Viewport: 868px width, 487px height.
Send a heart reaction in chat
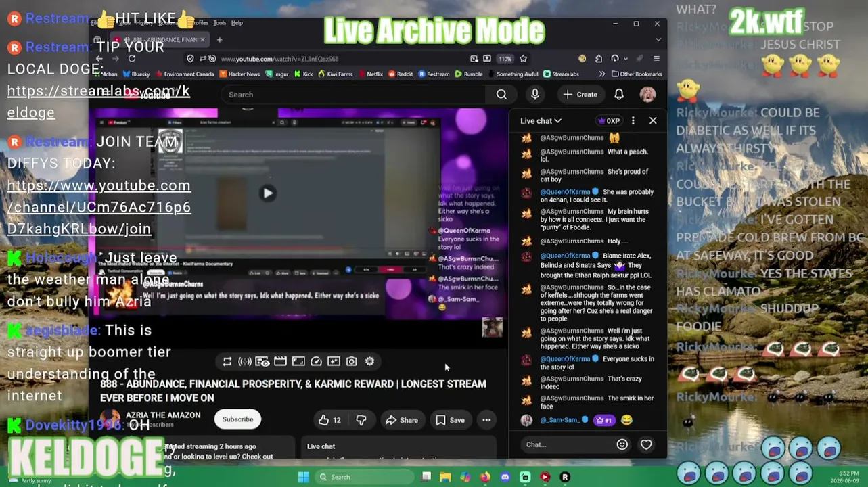tap(646, 445)
